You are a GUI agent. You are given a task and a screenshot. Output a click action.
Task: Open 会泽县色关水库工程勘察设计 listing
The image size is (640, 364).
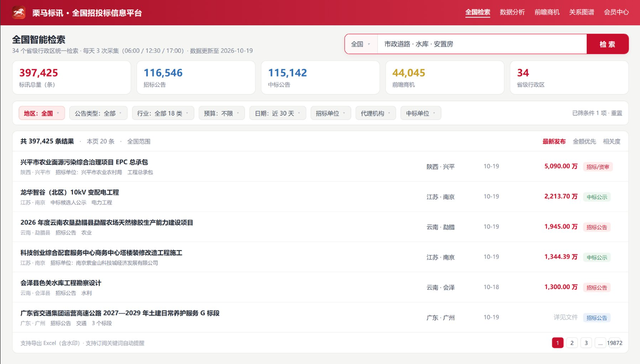61,283
